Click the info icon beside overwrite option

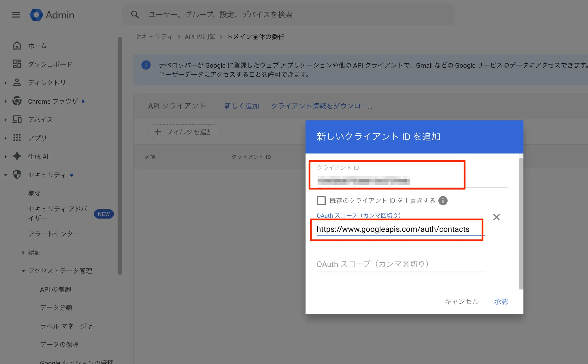[x=443, y=201]
